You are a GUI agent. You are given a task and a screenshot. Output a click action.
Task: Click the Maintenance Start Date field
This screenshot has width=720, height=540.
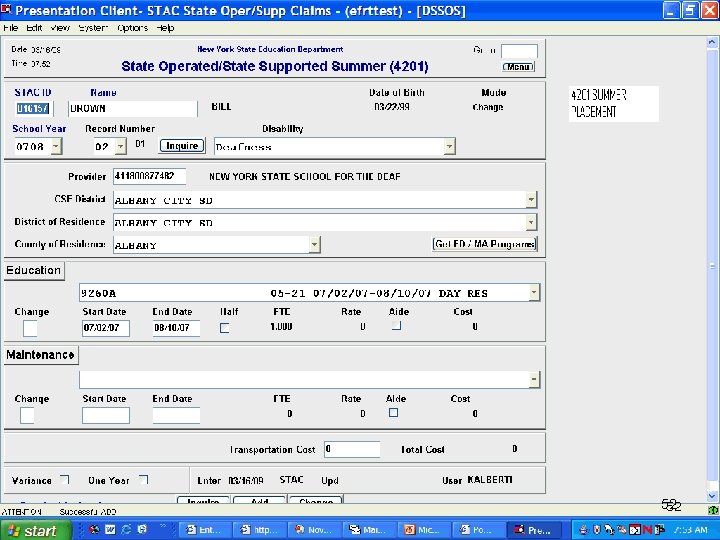coord(106,415)
